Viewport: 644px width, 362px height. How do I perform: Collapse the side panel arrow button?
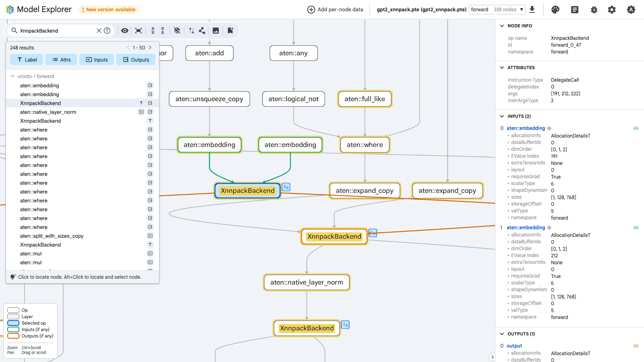click(x=492, y=357)
